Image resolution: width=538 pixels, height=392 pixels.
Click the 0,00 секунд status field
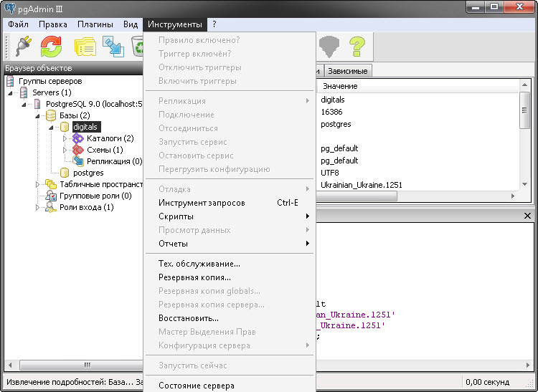tap(488, 382)
